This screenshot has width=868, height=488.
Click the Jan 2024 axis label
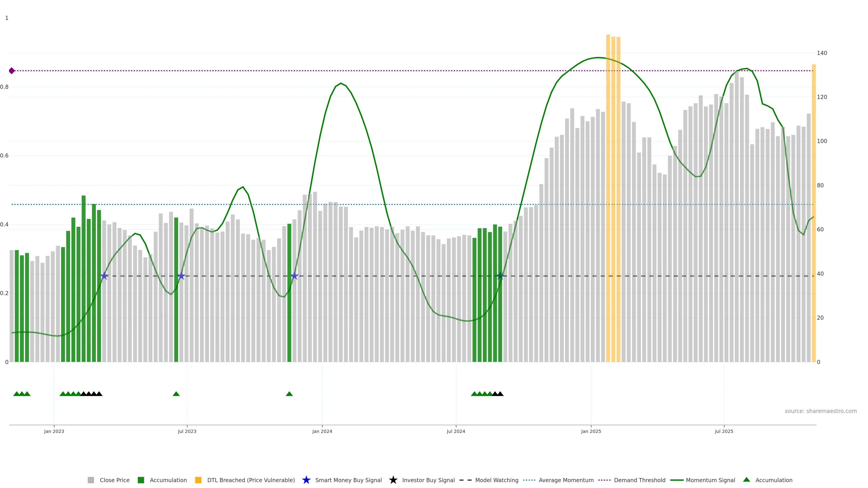[x=322, y=432]
